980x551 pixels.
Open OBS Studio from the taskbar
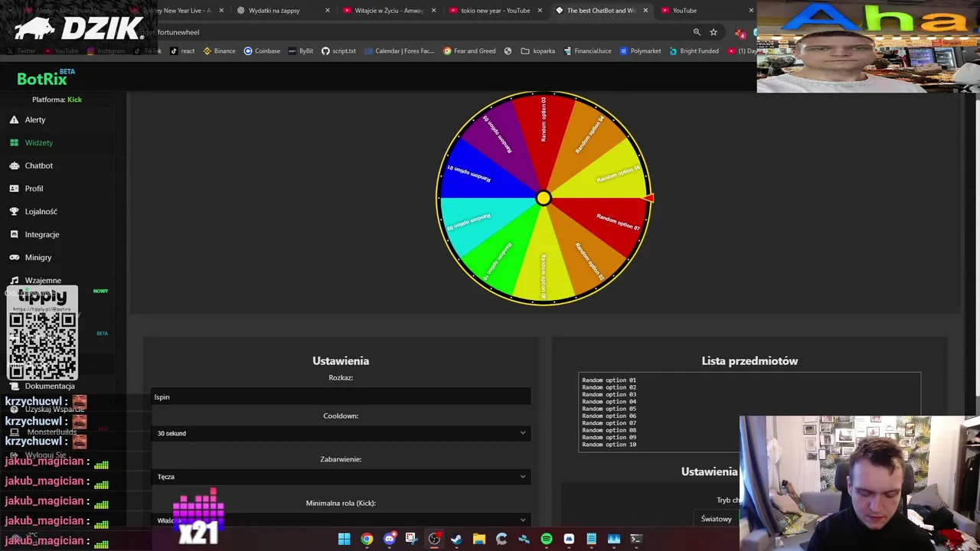[x=434, y=539]
